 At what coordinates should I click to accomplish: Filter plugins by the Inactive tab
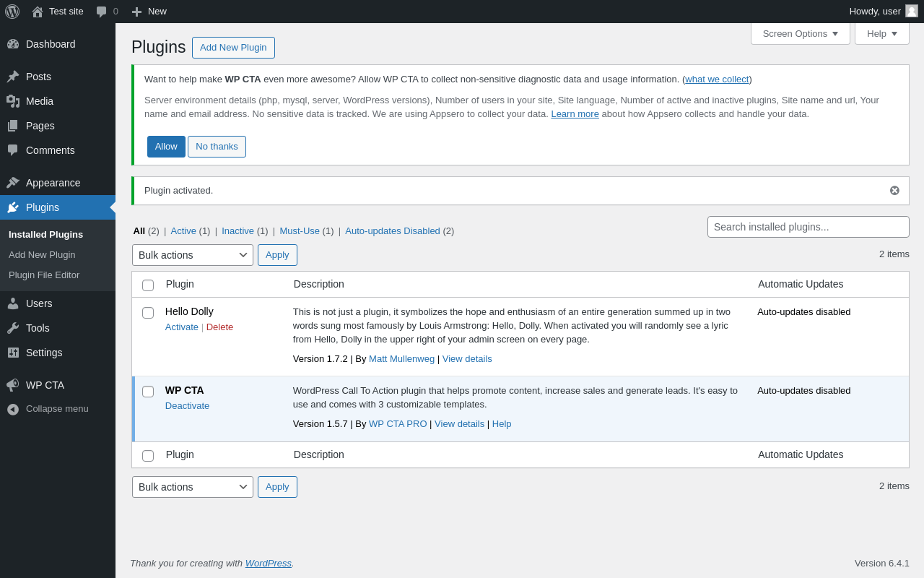coord(237,231)
